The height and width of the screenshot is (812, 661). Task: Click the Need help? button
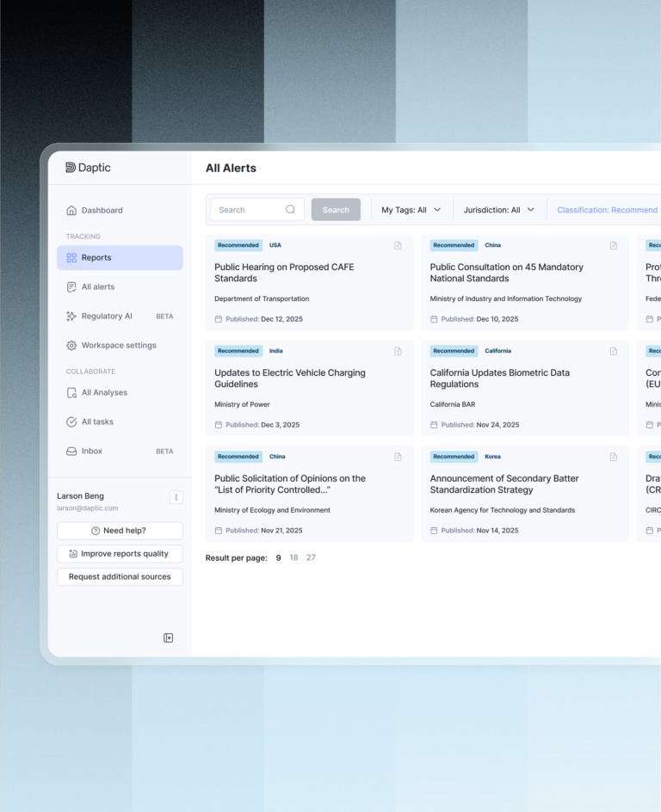120,531
